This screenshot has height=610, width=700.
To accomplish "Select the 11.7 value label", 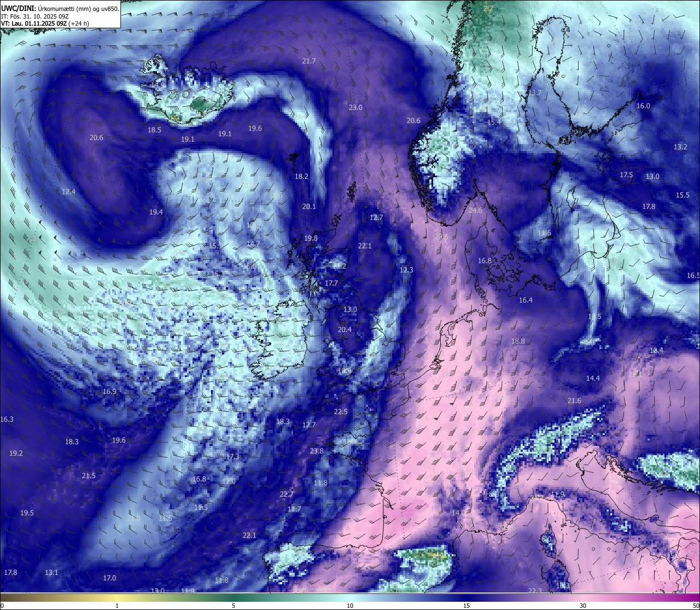I will (294, 509).
